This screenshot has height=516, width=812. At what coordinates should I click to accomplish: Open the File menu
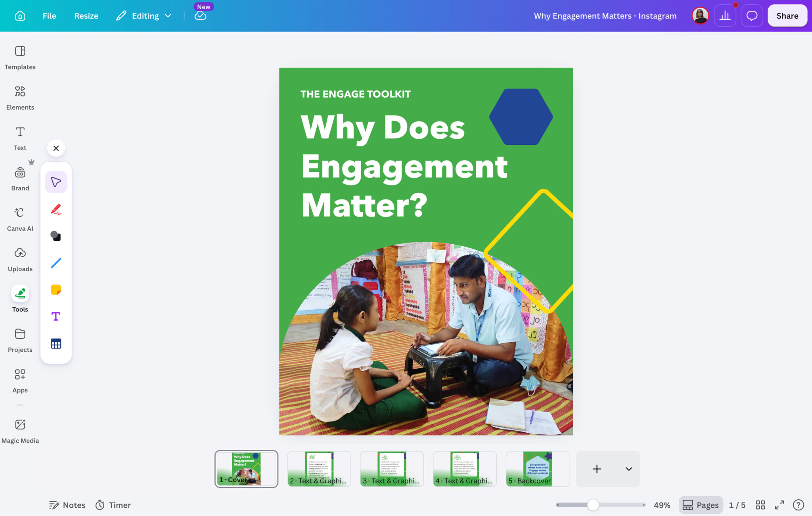[x=50, y=16]
